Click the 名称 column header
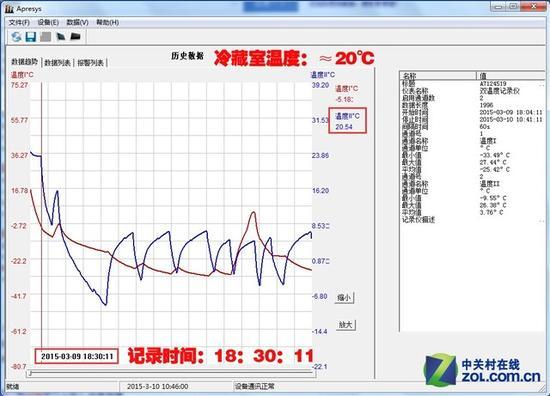Image resolution: width=550 pixels, height=396 pixels. [x=438, y=75]
